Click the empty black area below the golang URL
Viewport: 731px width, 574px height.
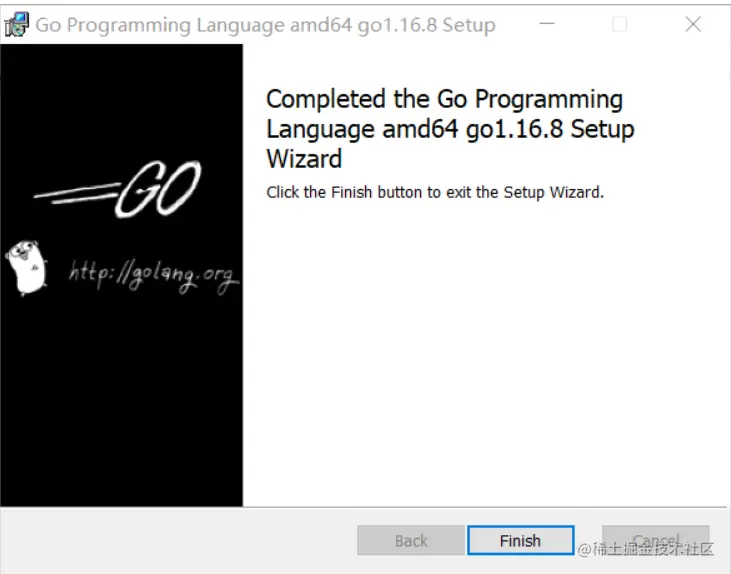pyautogui.click(x=121, y=401)
